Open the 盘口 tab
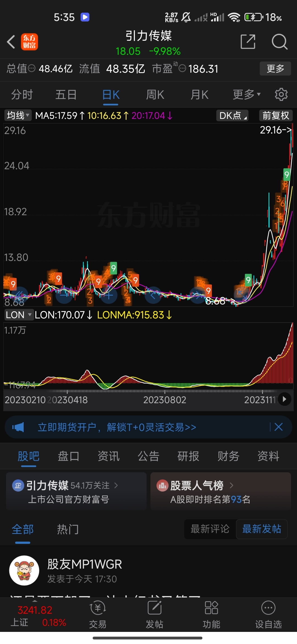 (x=68, y=456)
